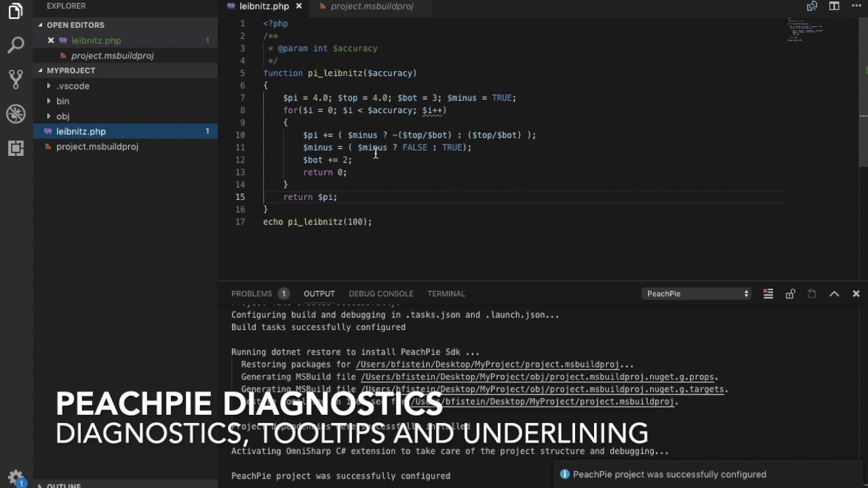The height and width of the screenshot is (488, 868).
Task: Switch to the leibnitz.php editor tab
Action: coord(264,6)
